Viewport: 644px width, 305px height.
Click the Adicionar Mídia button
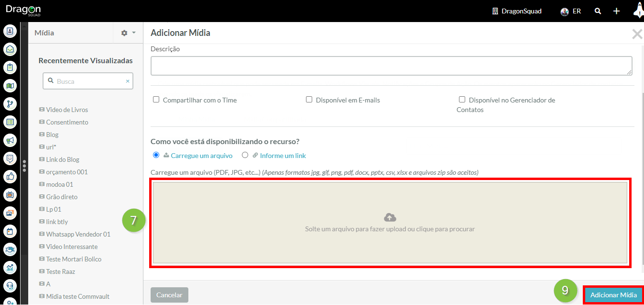click(x=613, y=295)
